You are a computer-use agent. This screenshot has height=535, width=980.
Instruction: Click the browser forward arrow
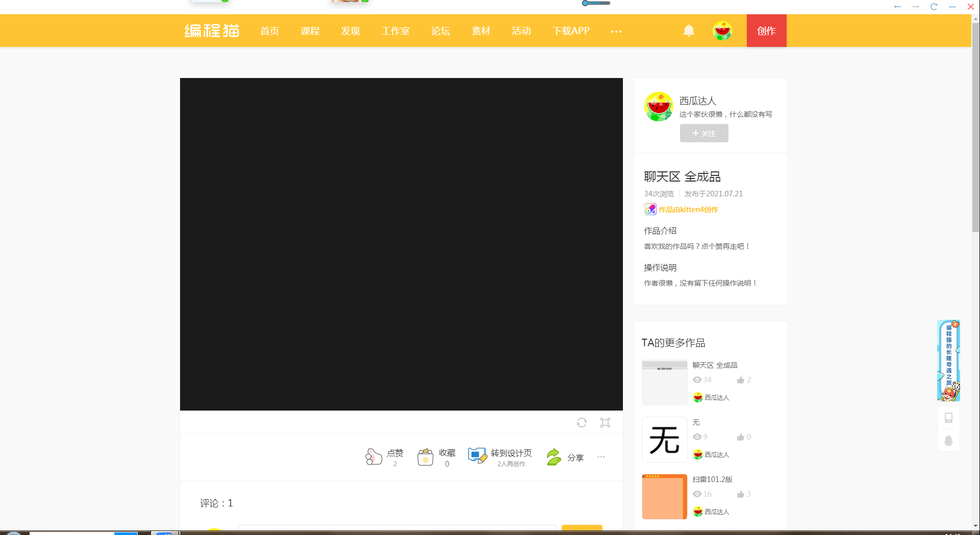(915, 7)
